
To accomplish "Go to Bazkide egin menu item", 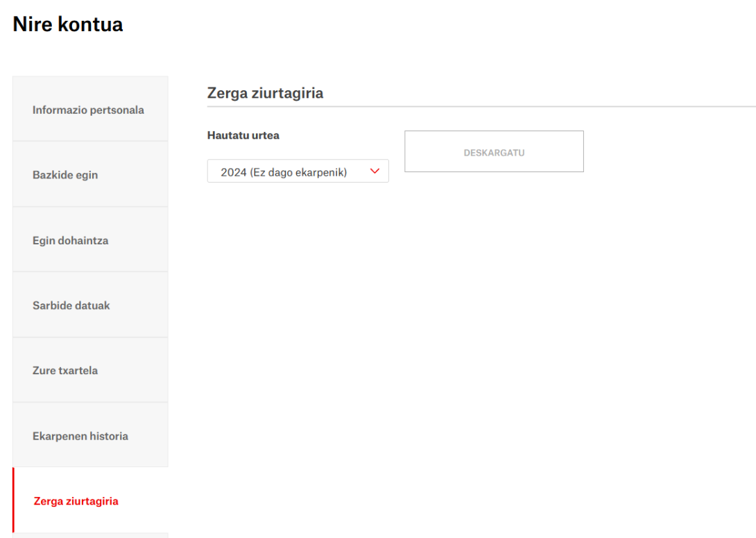I will (90, 174).
